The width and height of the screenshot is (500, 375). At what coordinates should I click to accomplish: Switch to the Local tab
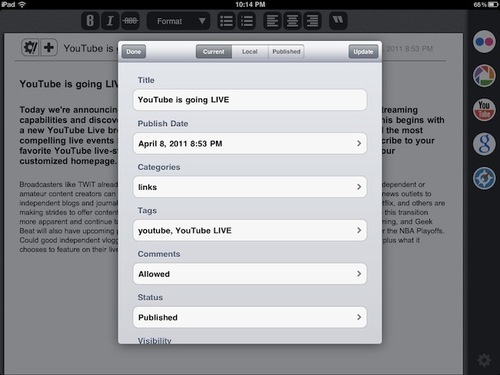point(250,52)
